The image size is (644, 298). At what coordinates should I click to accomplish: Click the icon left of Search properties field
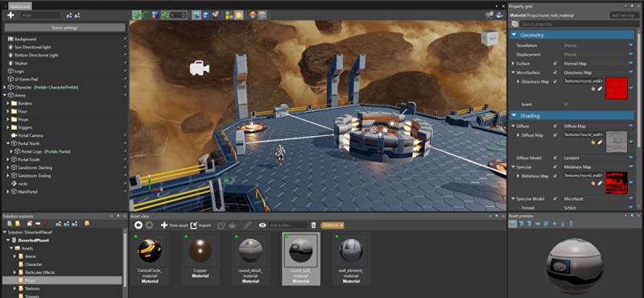pyautogui.click(x=514, y=24)
